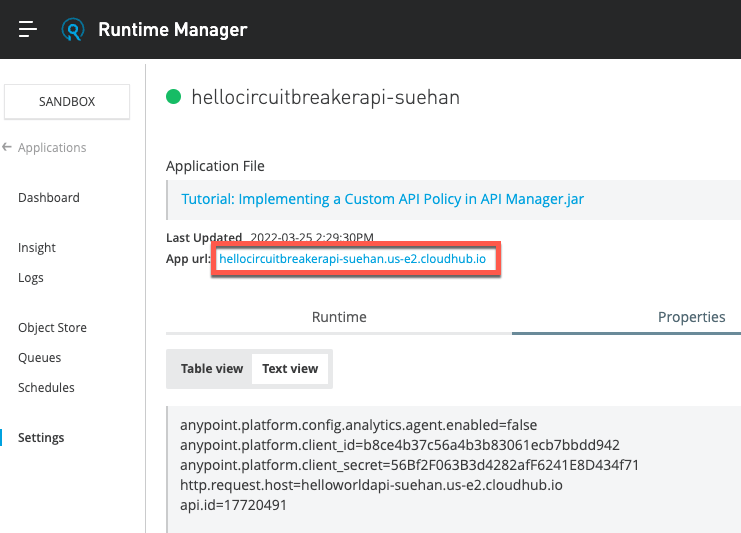Click the anypoint.platform.client_id property line

(x=400, y=445)
